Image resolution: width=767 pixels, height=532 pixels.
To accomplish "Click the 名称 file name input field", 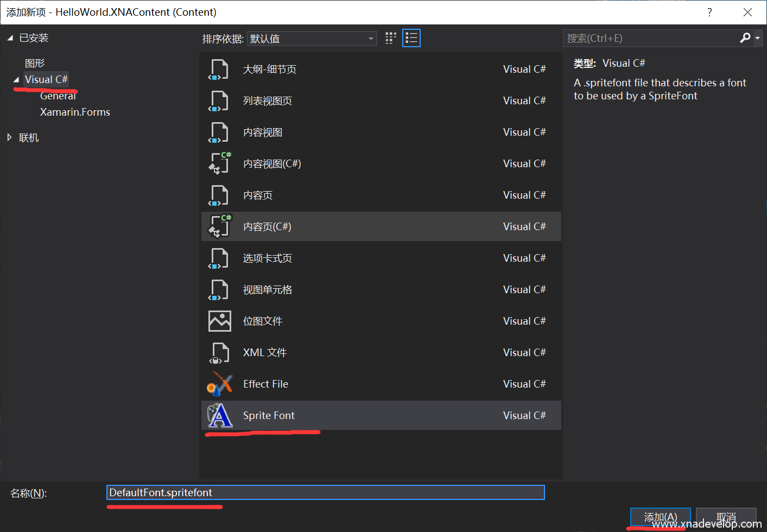I will [325, 492].
